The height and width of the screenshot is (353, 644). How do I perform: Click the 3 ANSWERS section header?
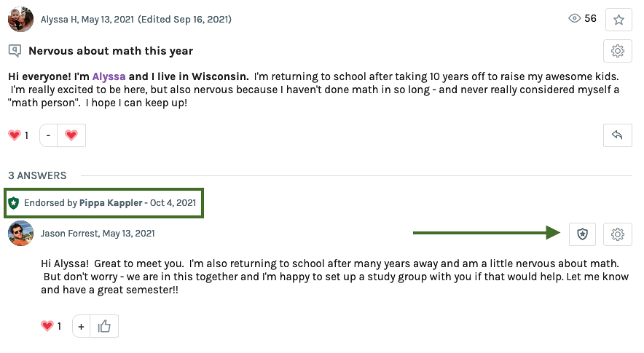37,175
